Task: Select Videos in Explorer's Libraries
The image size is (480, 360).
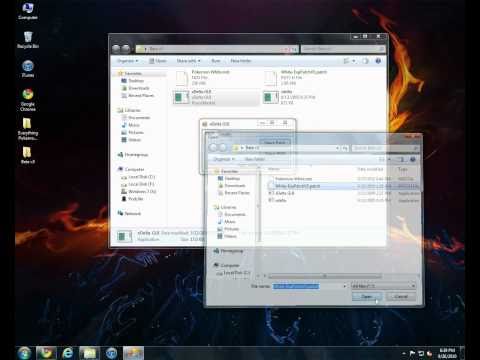Action: pos(131,140)
